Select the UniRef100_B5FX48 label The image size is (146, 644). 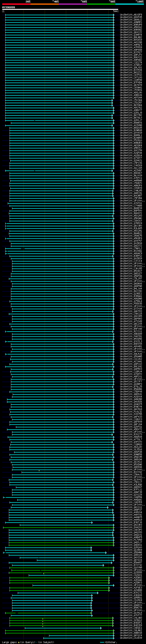[x=131, y=329]
